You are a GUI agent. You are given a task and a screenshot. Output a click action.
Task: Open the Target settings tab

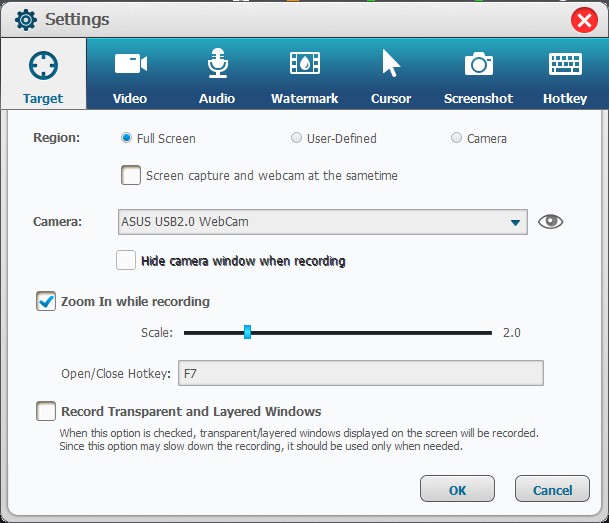click(x=43, y=74)
